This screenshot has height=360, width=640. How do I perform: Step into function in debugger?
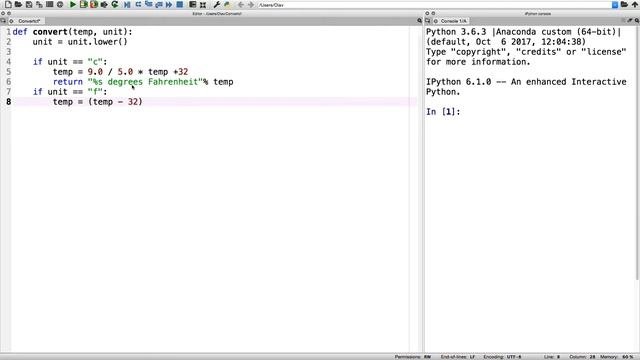coord(149,4)
